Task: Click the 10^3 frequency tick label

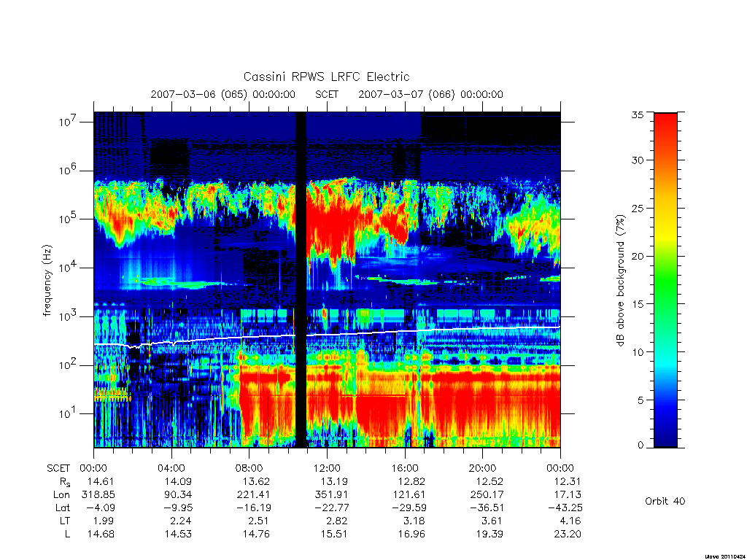Action: [68, 316]
